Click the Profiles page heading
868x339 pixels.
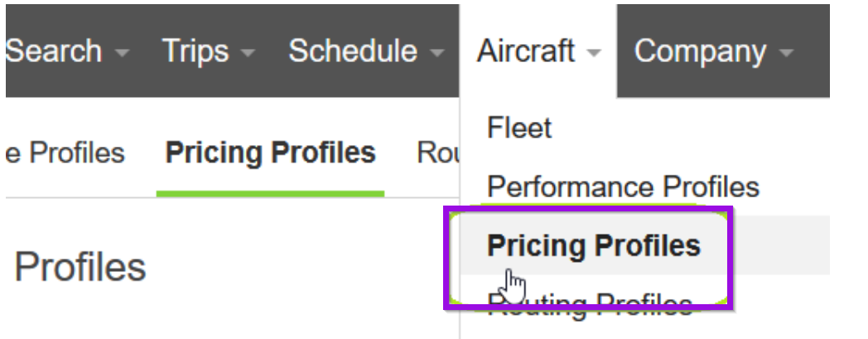pos(80,267)
